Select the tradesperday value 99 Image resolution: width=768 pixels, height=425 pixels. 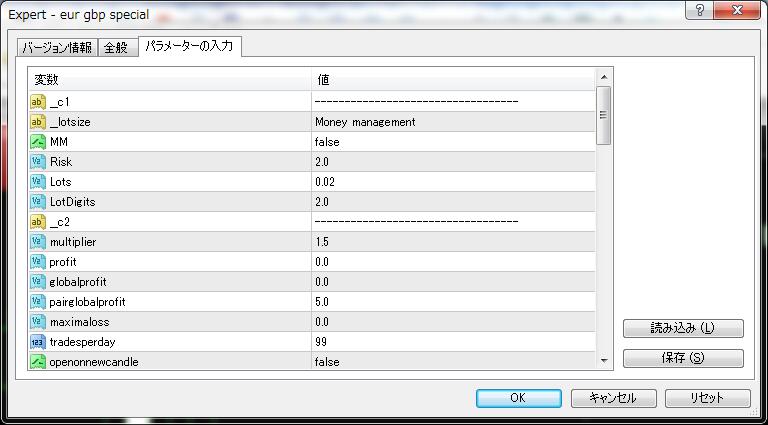[x=321, y=342]
